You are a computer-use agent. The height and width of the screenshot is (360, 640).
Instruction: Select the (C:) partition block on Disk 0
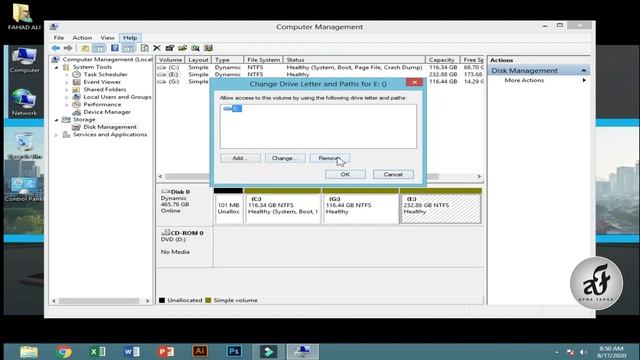(x=282, y=209)
